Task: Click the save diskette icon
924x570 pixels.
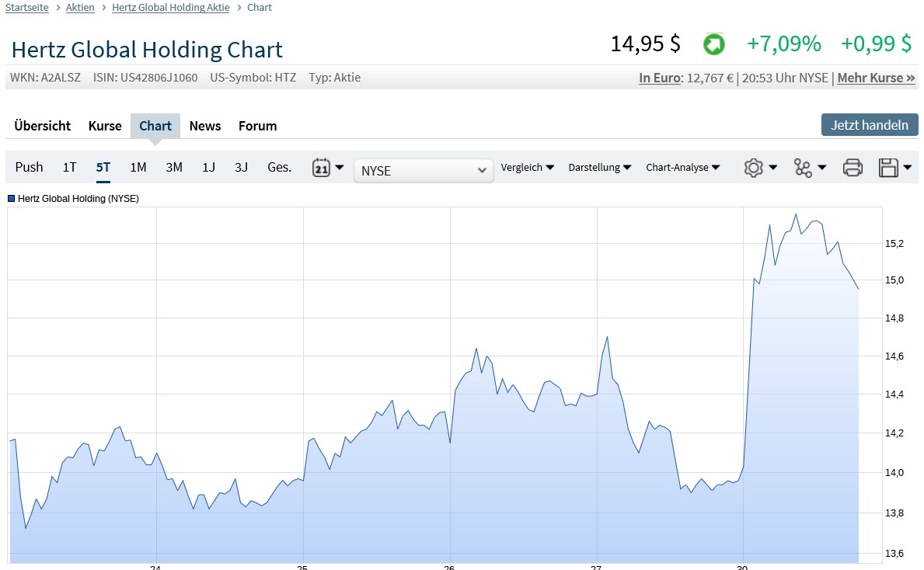Action: click(888, 168)
